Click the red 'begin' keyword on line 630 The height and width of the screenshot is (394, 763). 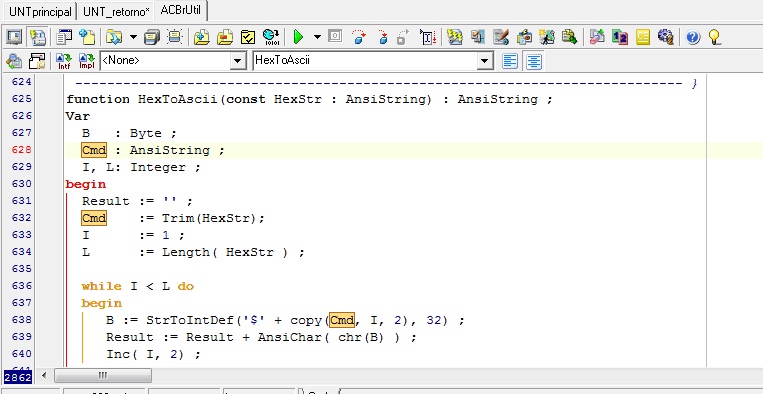tap(86, 185)
